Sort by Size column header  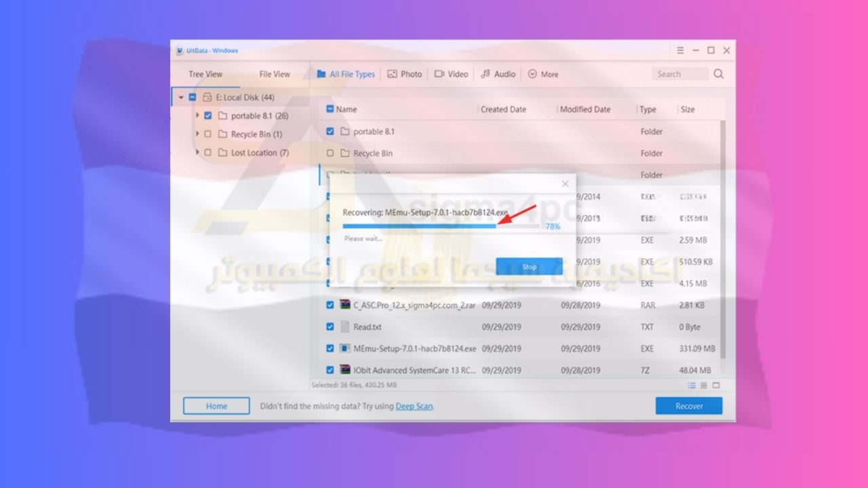coord(688,109)
